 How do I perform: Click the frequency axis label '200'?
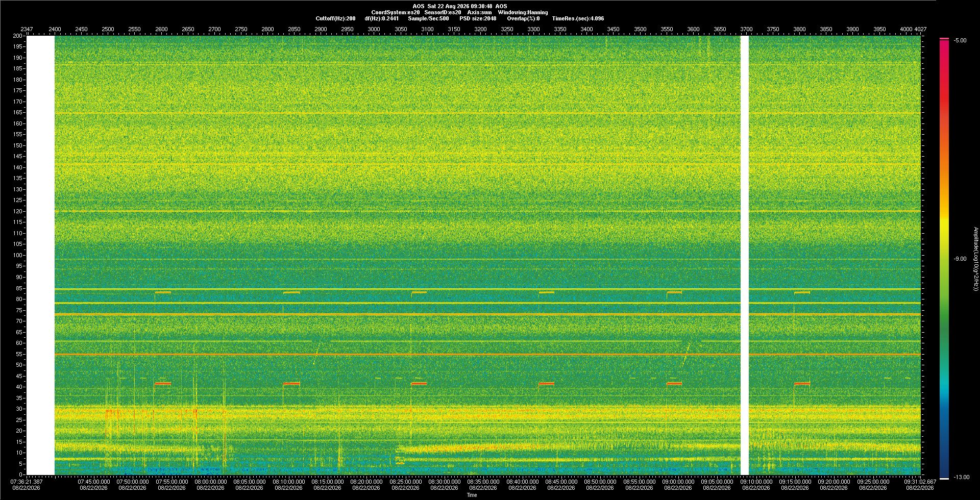pos(18,36)
